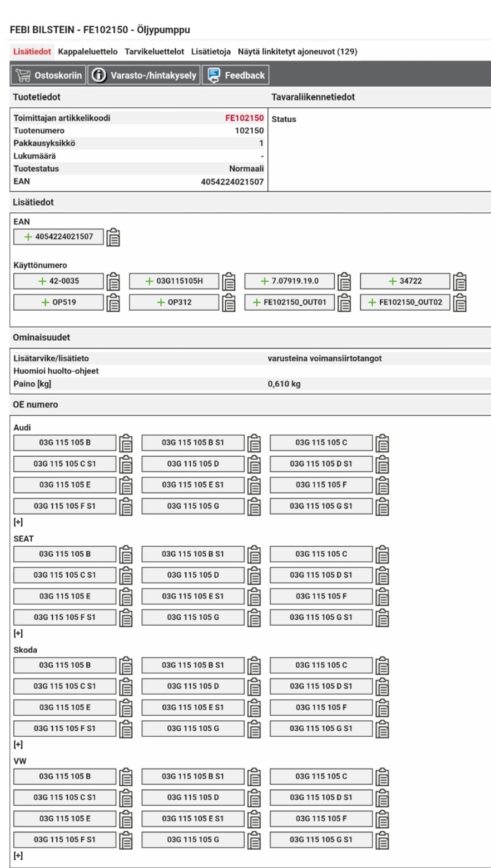Expand more Audi OE numbers [+]

[x=18, y=522]
